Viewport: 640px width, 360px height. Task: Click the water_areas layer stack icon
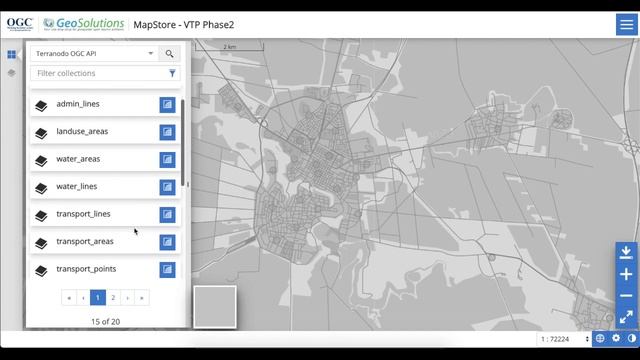tap(41, 161)
